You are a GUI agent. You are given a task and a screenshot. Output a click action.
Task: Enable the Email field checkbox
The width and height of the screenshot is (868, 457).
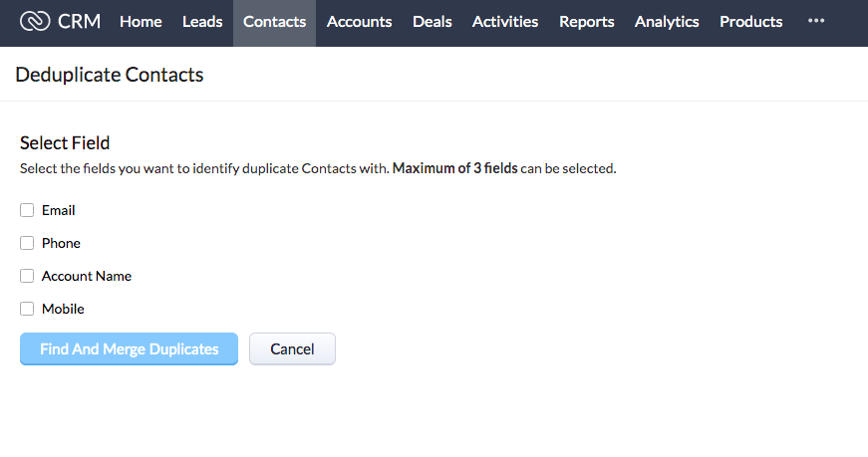(27, 210)
